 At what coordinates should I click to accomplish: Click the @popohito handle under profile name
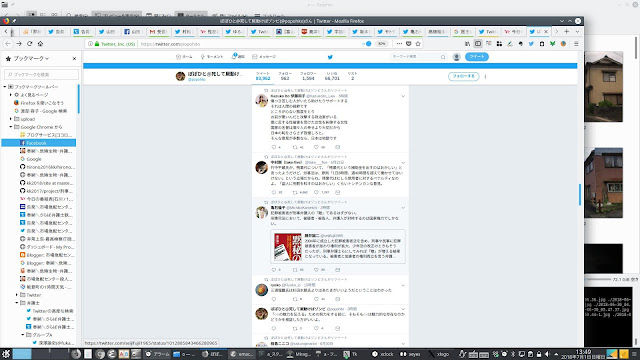point(196,80)
